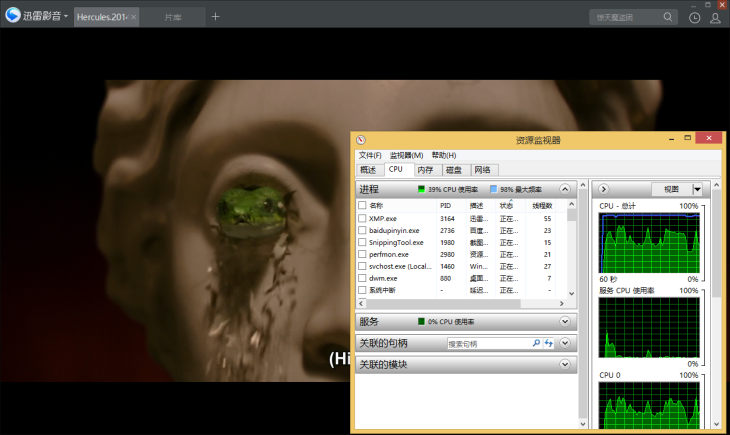Image resolution: width=730 pixels, height=435 pixels.
Task: Click the process list horizontal scroll left arrow
Action: pyautogui.click(x=362, y=304)
